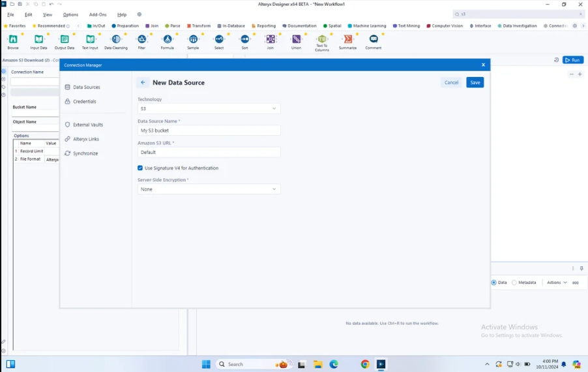This screenshot has width=588, height=372.
Task: Close the Connection Manager dialog
Action: [484, 65]
